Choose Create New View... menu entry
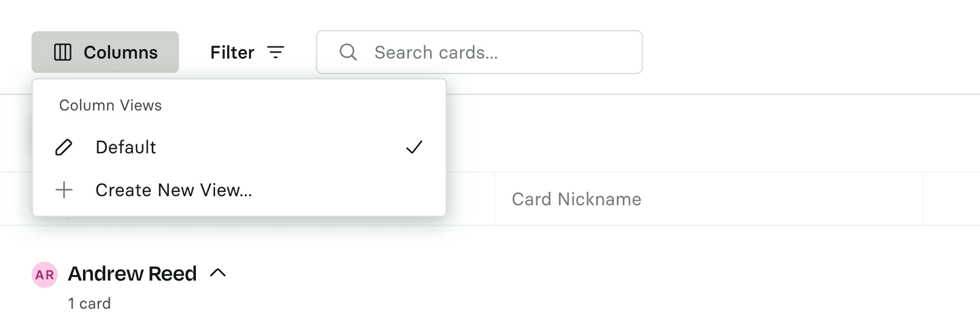 point(174,190)
